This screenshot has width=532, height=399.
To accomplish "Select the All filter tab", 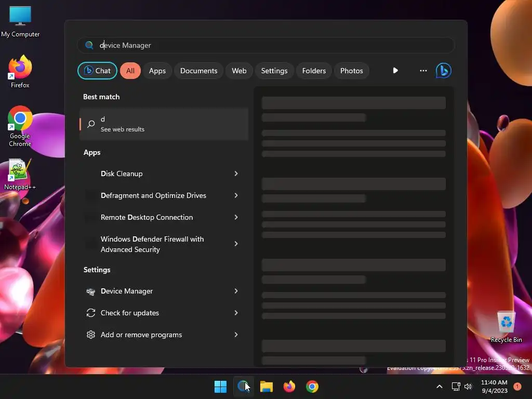I will click(130, 71).
